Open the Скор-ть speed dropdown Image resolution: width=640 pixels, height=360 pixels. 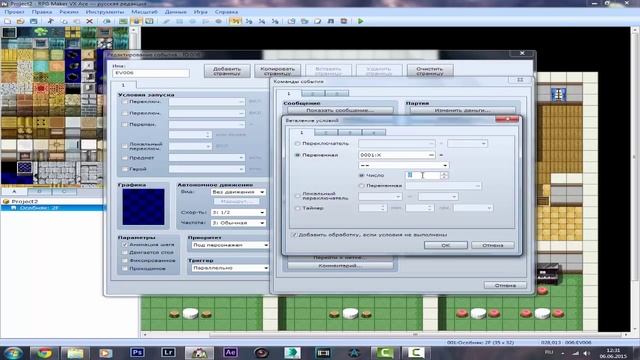[x=238, y=213]
